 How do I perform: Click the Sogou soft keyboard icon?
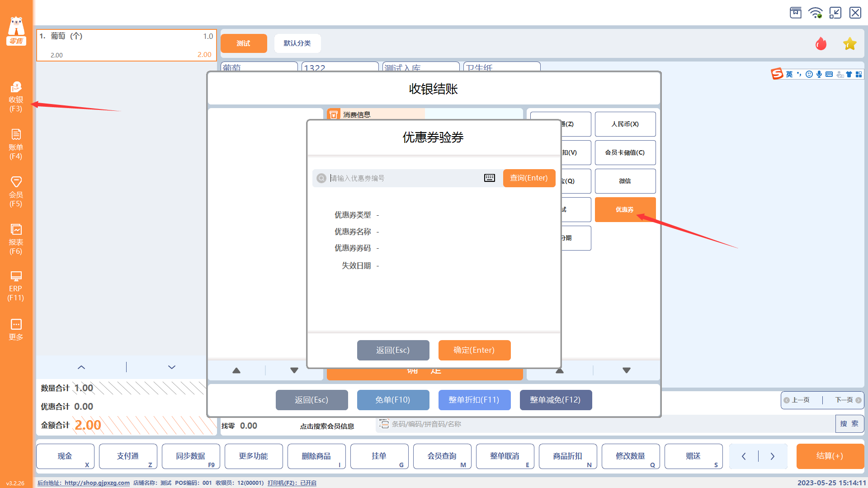coord(829,74)
